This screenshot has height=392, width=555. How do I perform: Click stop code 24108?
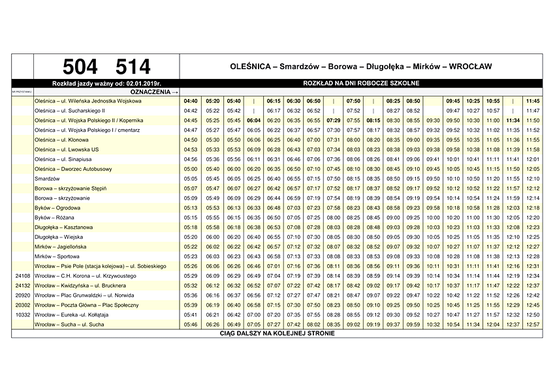[23, 276]
